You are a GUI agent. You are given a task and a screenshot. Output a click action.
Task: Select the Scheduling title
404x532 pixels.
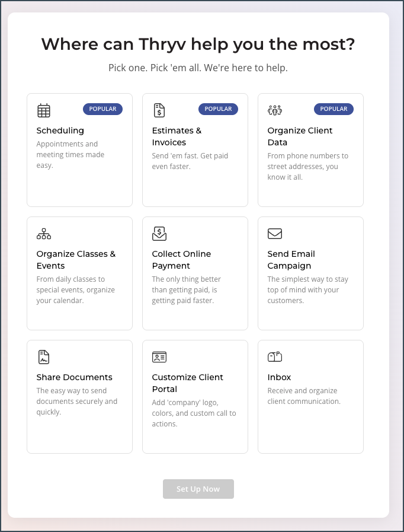coord(60,130)
